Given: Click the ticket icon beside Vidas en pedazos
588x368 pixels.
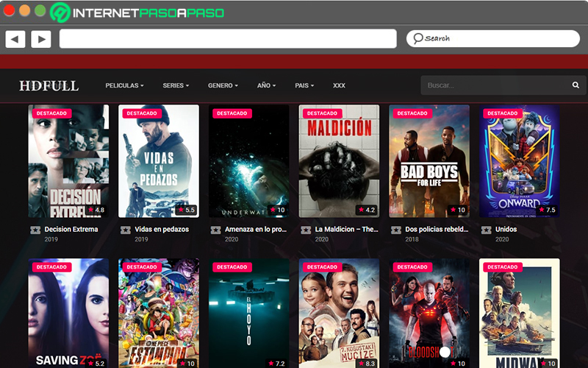Looking at the screenshot, I should (x=125, y=230).
